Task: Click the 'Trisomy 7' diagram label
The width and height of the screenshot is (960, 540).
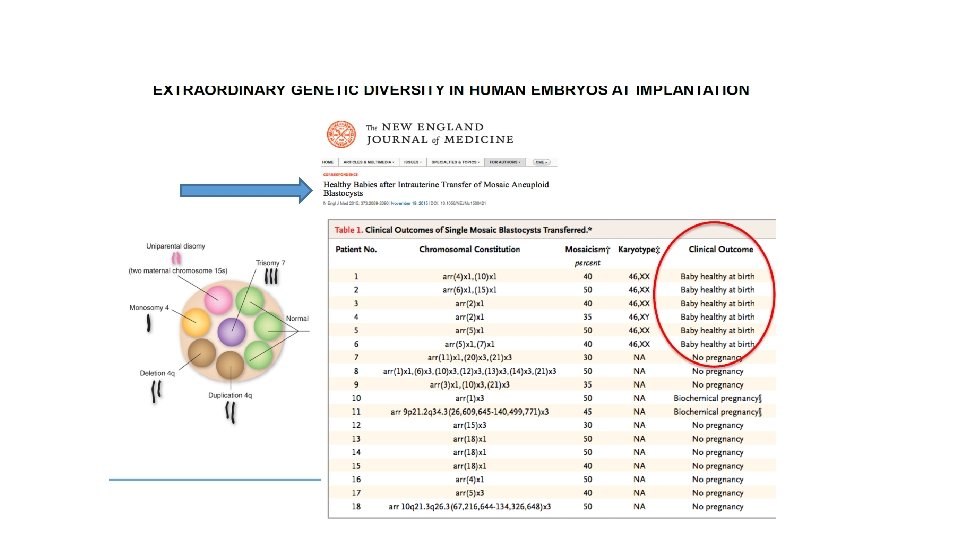Action: 270,263
